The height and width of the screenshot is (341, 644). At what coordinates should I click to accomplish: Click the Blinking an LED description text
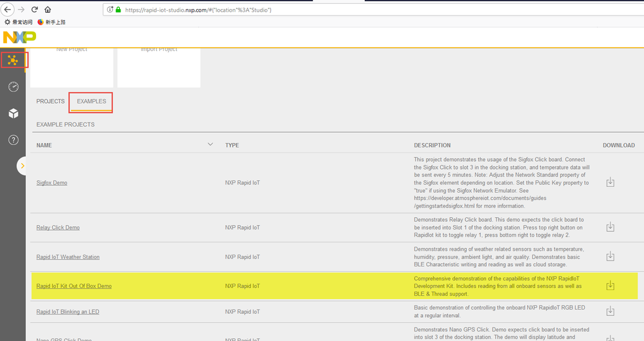point(500,311)
